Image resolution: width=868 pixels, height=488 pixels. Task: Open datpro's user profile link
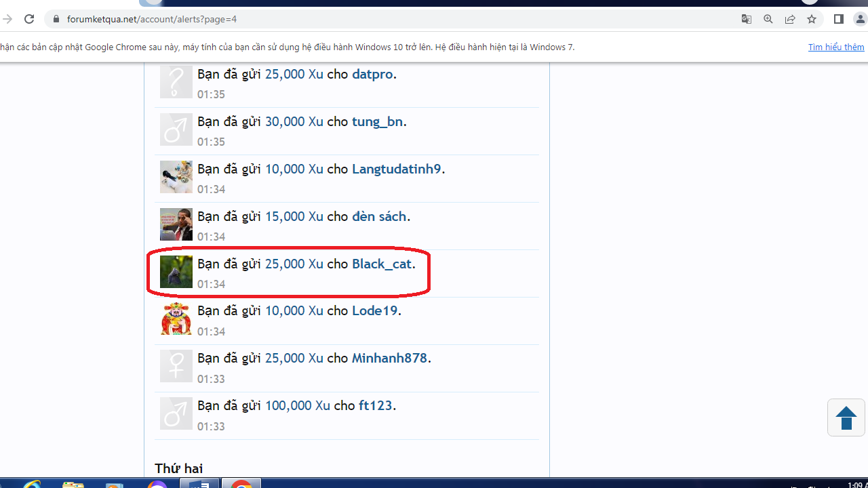(372, 74)
